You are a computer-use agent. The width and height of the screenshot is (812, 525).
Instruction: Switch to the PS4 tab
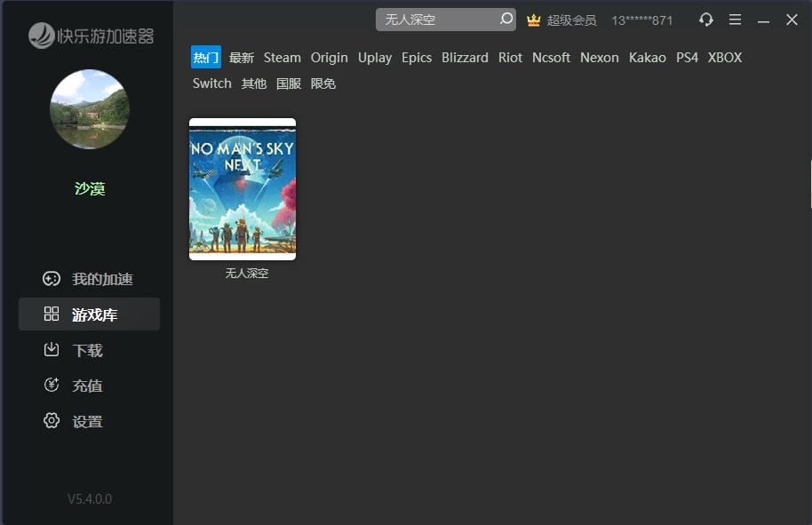(687, 58)
